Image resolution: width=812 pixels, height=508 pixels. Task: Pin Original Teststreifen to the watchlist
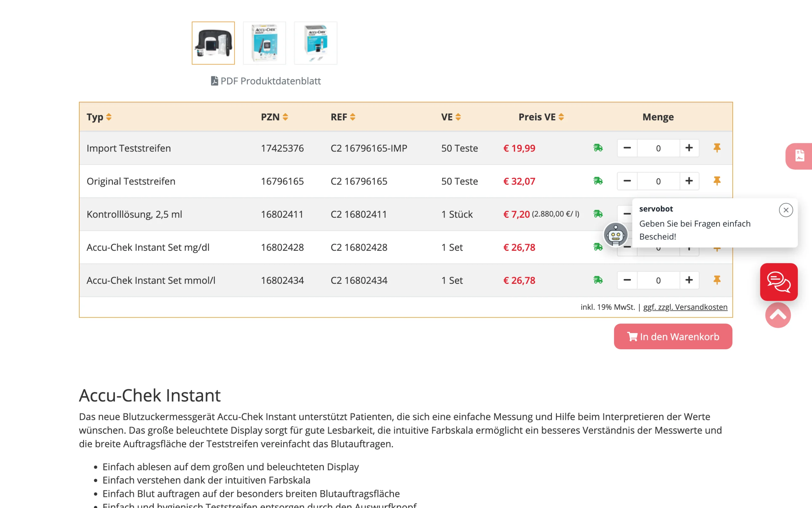point(717,181)
